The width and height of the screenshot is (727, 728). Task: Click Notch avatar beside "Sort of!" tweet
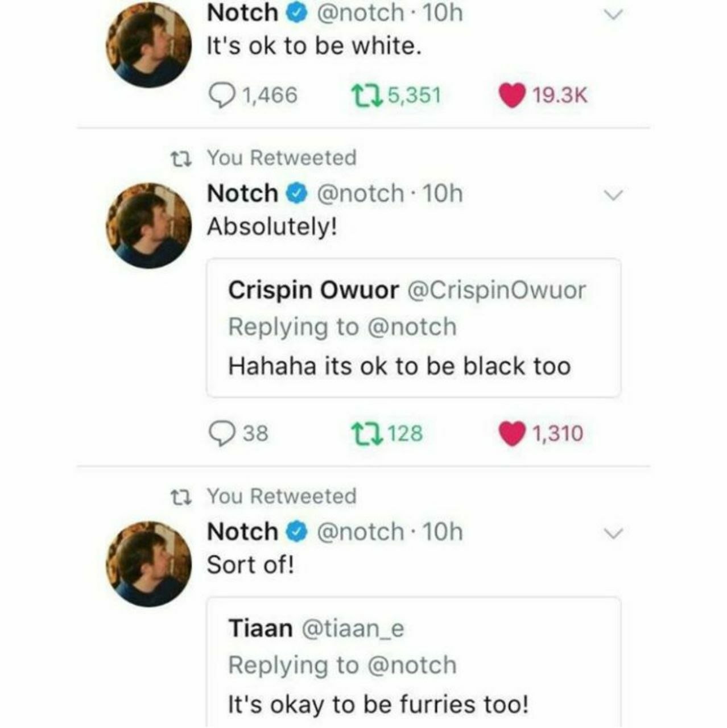point(149,564)
